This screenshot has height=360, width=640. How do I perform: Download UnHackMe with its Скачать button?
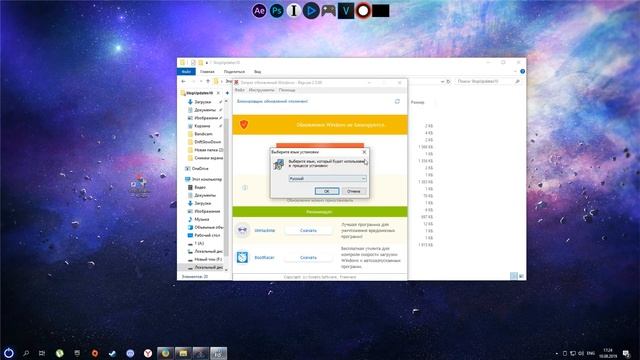point(308,231)
